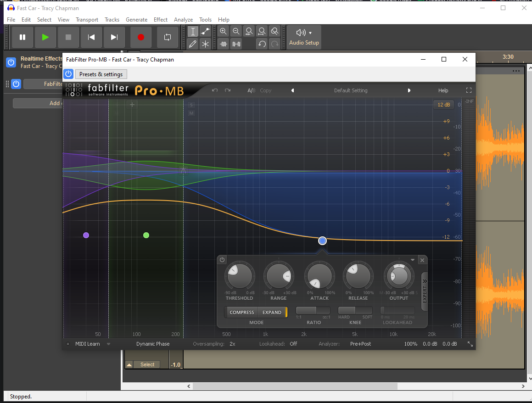Choose the Selection (I-beam) tool
The image size is (532, 403).
pyautogui.click(x=193, y=32)
